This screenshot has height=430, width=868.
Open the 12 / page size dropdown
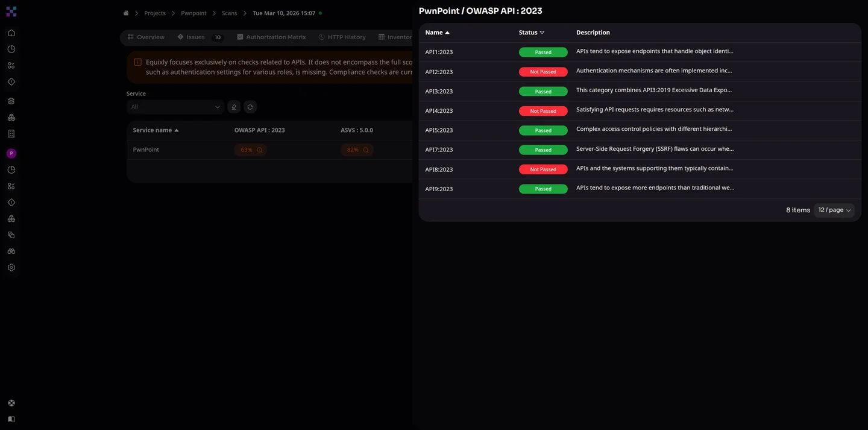[x=834, y=210]
